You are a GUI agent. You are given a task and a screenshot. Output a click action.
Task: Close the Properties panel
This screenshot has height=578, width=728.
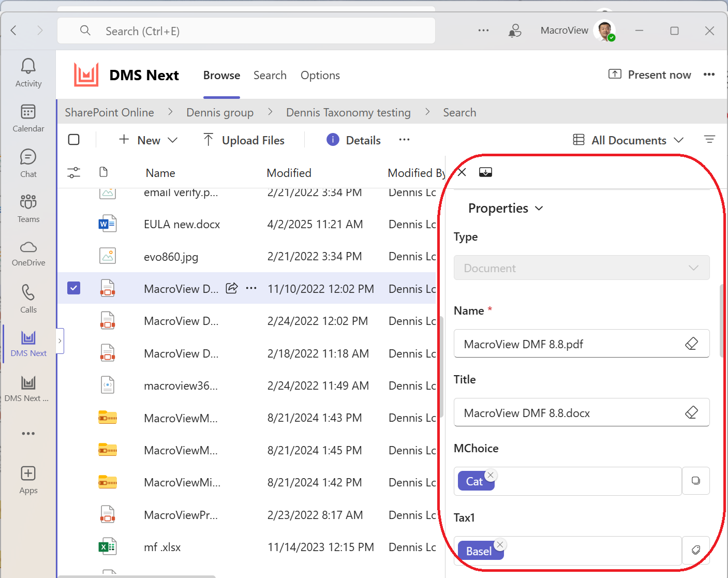tap(462, 172)
